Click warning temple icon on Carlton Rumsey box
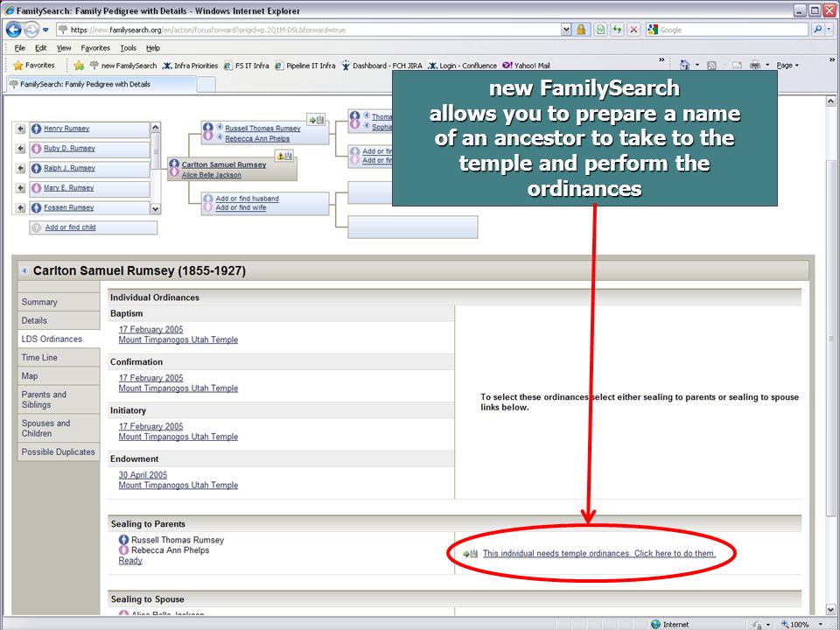Screen dimensions: 840x630 pos(283,156)
